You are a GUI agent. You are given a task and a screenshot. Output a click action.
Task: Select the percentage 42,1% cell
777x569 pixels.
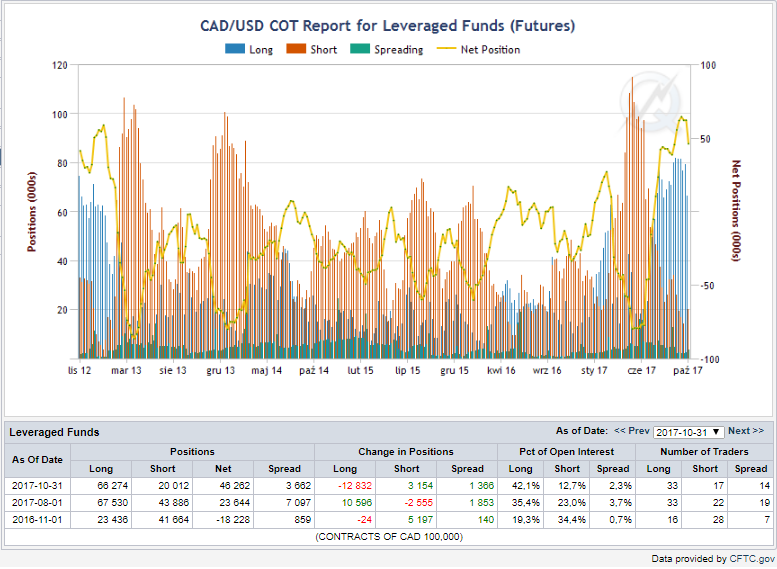tap(525, 486)
